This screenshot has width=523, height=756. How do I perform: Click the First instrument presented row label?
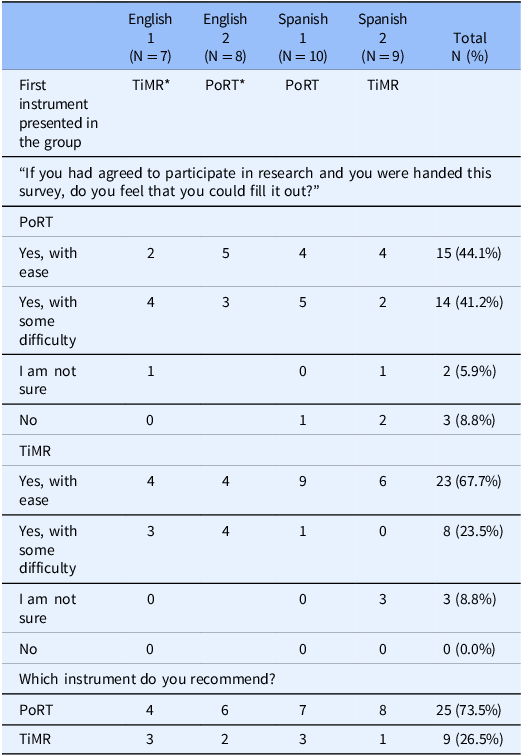pyautogui.click(x=58, y=114)
